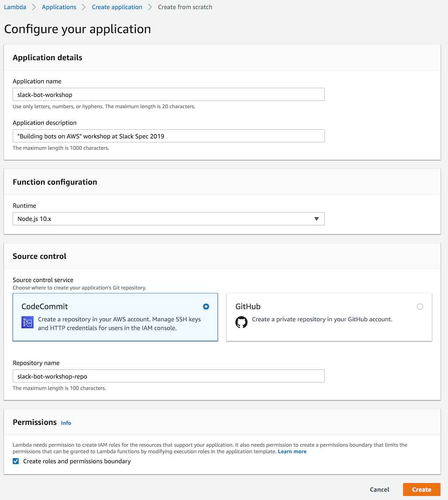Click the 'GitHub' card title

[x=248, y=307]
